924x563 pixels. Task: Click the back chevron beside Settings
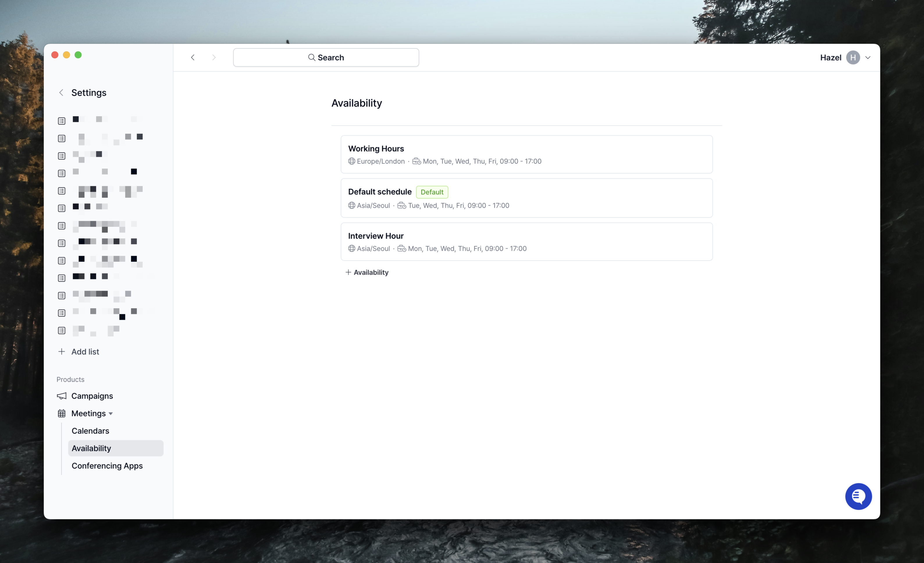click(61, 92)
